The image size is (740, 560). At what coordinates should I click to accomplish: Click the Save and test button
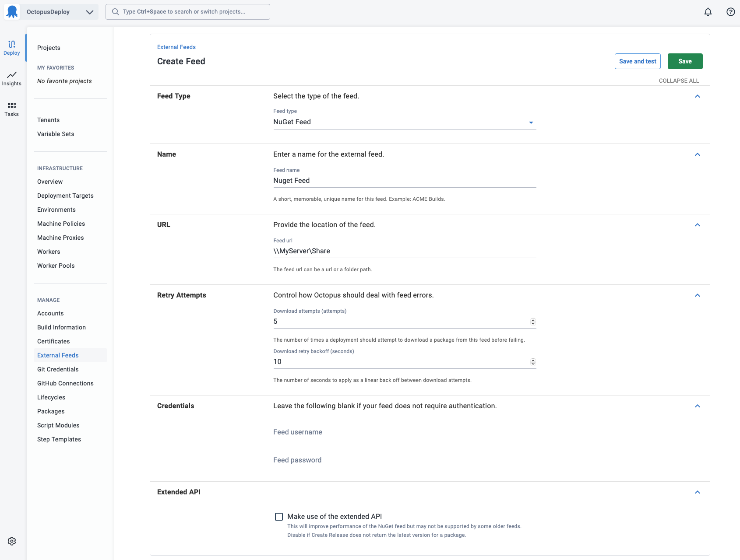(x=638, y=61)
